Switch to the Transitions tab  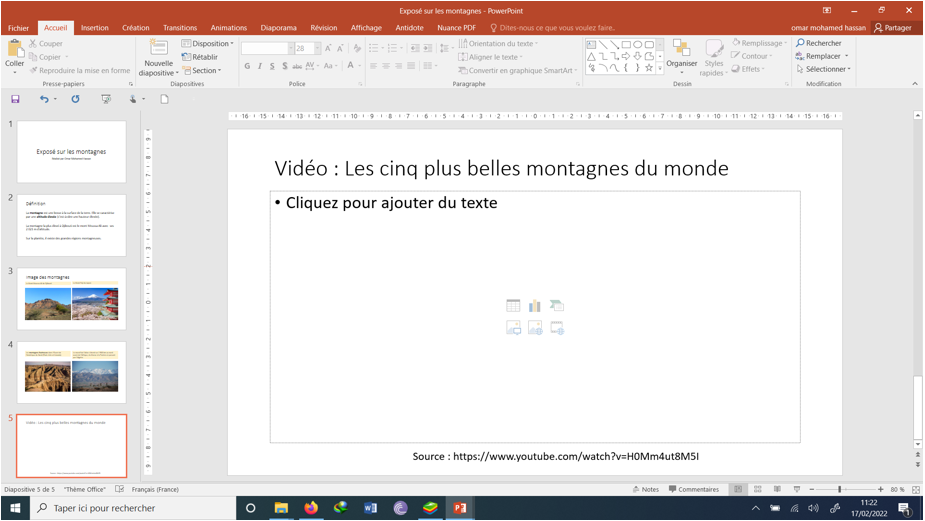pos(180,28)
